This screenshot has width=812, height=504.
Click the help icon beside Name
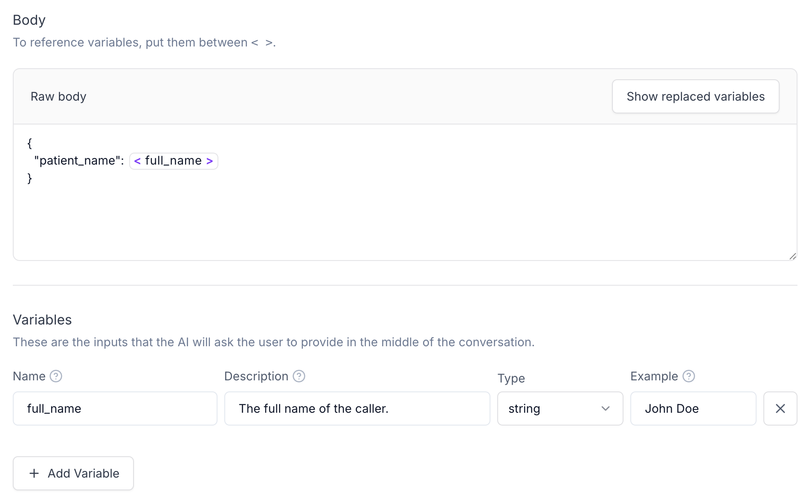(x=56, y=376)
